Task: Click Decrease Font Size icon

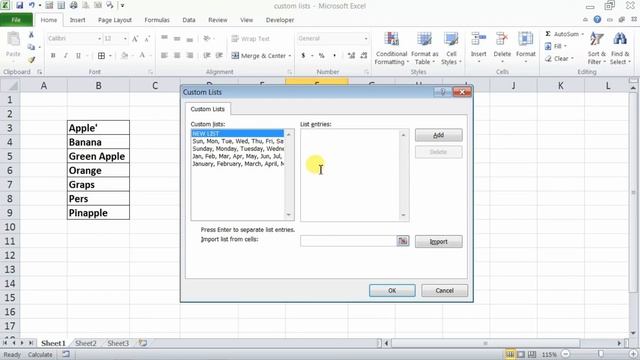Action: pyautogui.click(x=147, y=39)
